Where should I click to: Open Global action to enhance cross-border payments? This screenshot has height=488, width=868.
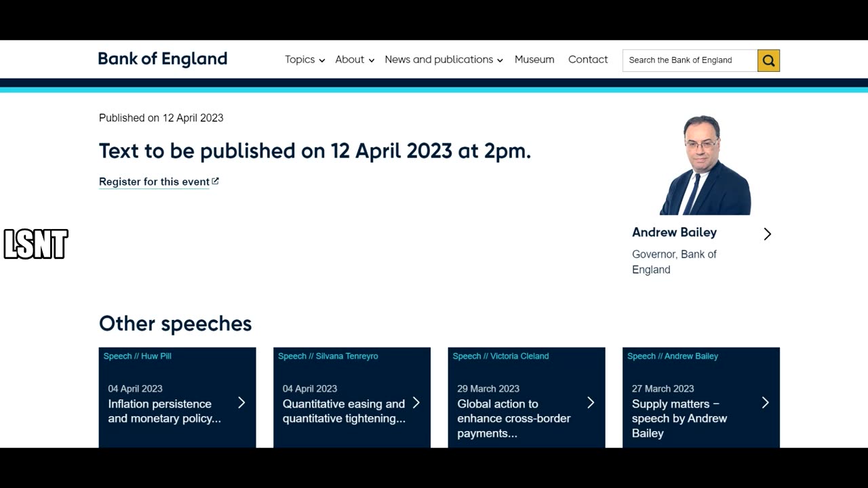(x=514, y=418)
